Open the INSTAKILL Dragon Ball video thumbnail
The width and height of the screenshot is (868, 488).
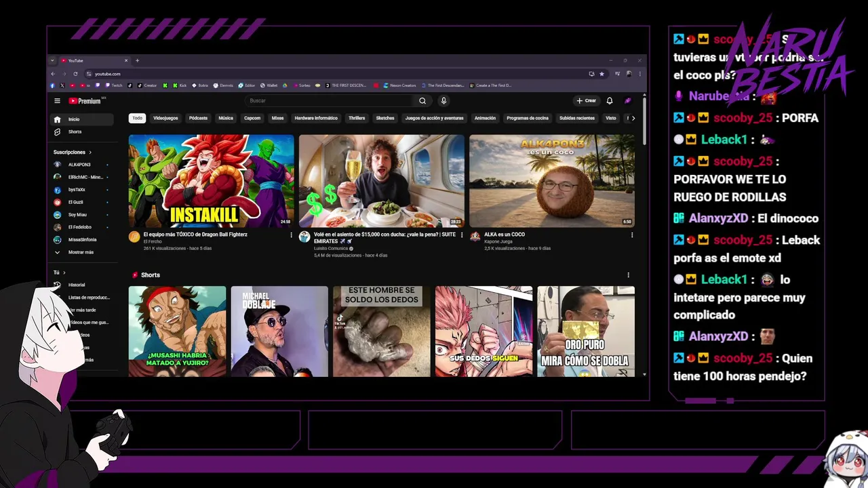pos(212,181)
